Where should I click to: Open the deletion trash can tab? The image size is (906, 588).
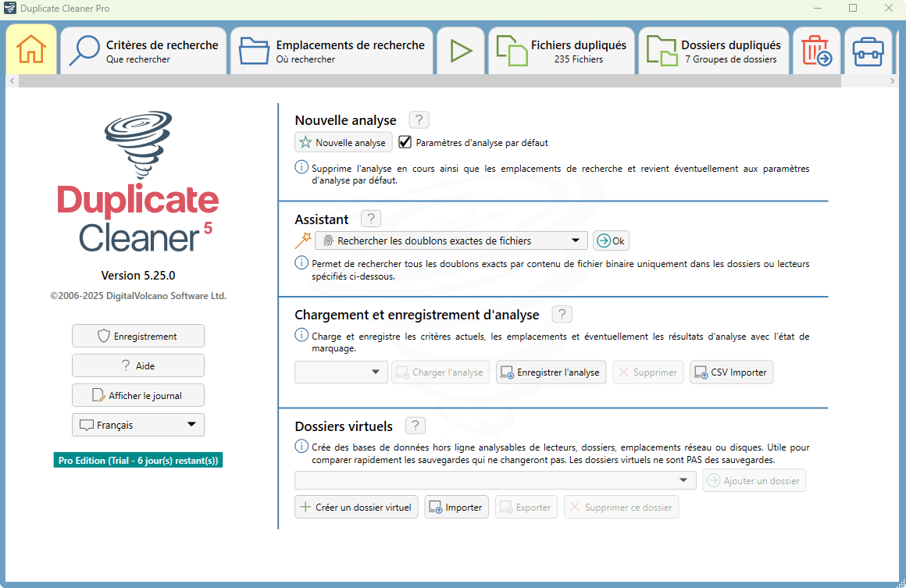tap(816, 51)
